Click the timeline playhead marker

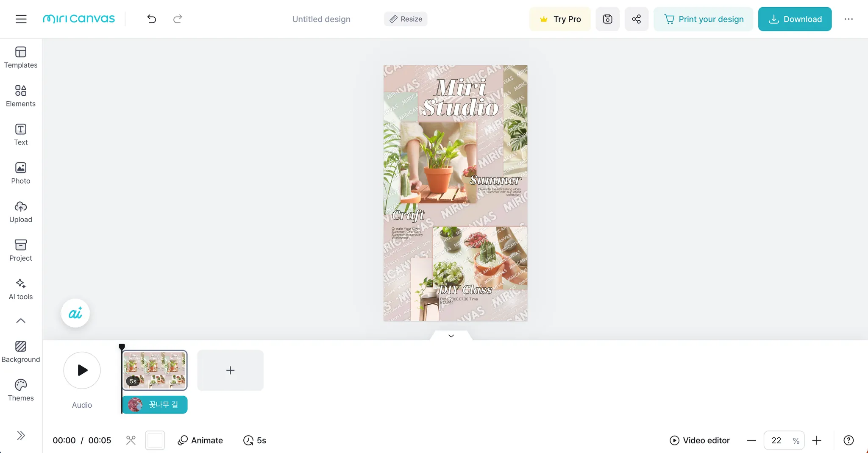click(x=122, y=347)
